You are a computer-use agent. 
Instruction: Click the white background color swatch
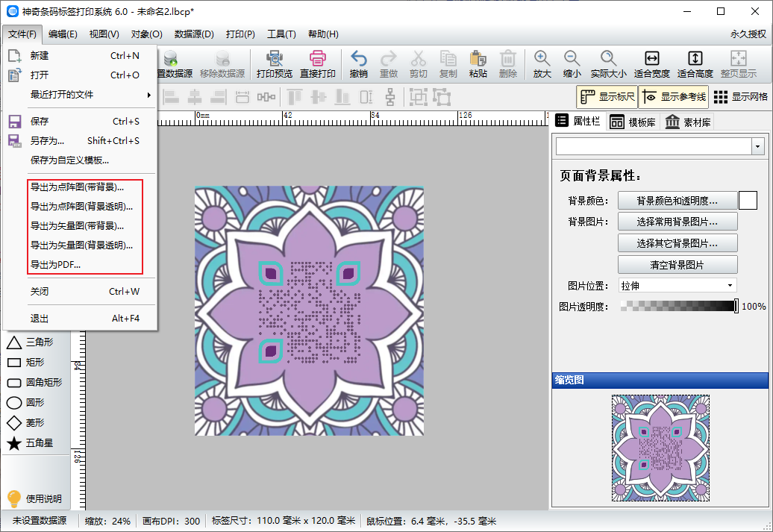pos(748,201)
